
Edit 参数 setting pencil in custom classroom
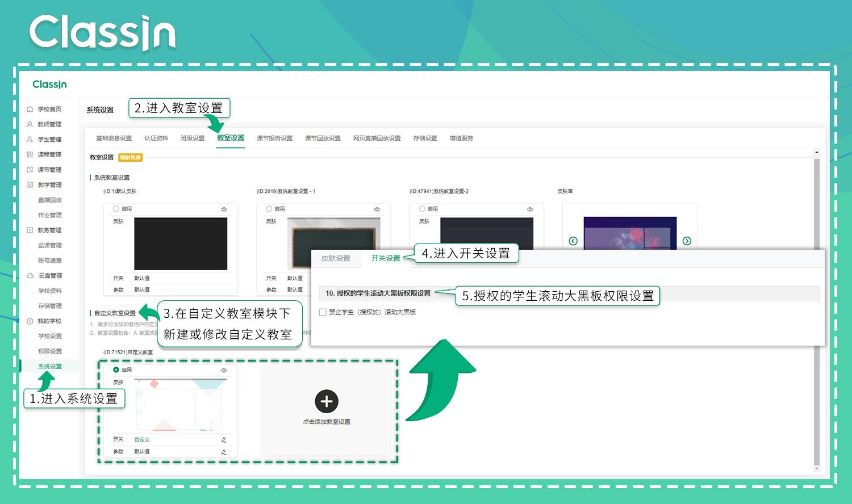coord(224,452)
